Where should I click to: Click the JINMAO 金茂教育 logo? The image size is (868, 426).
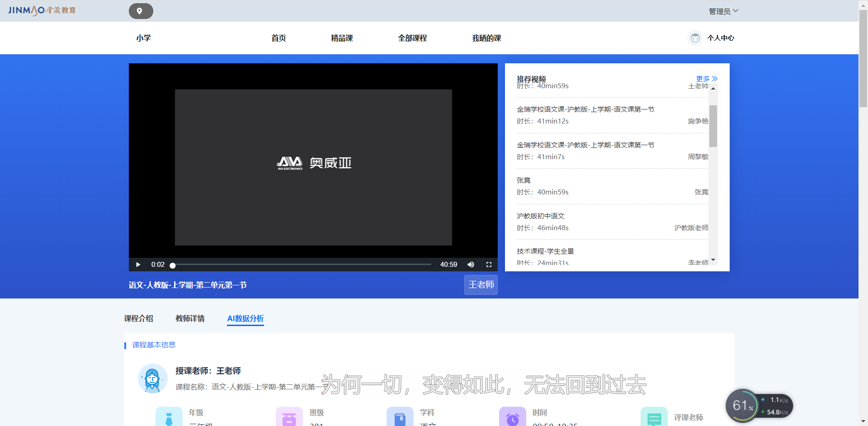point(42,10)
